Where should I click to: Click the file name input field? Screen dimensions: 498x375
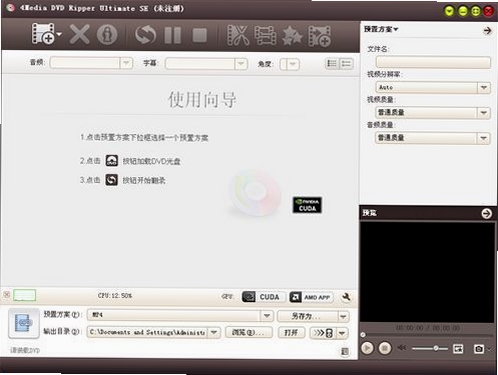click(x=433, y=62)
